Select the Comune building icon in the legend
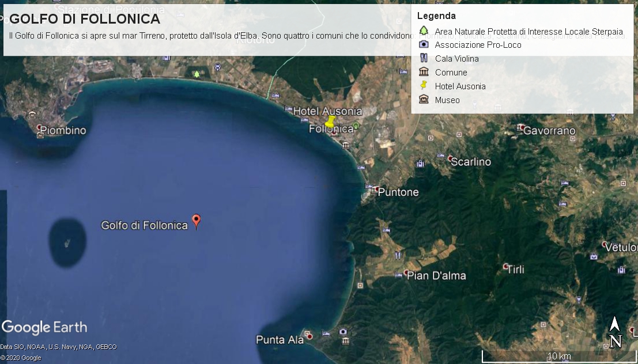Screen dimensions: 638x364 [424, 72]
